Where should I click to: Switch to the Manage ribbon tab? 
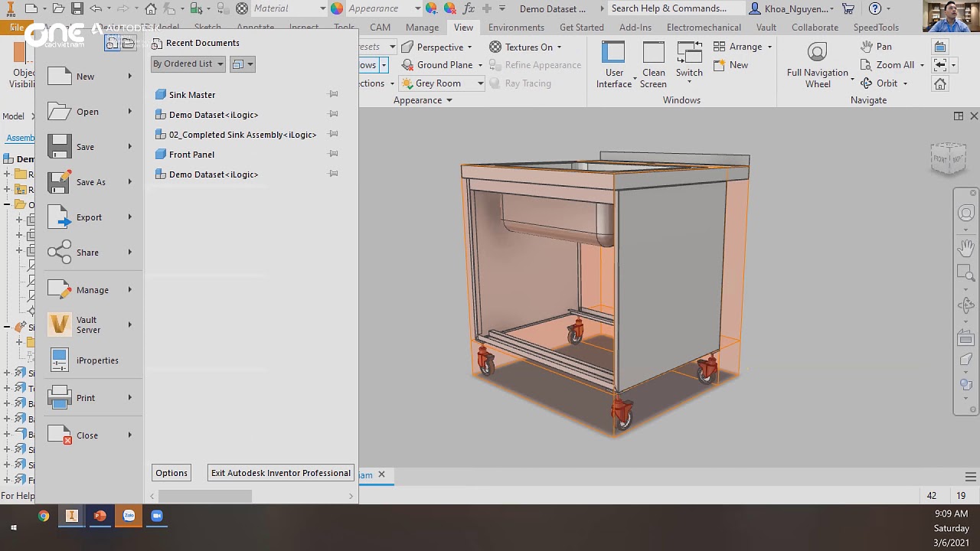click(x=422, y=28)
